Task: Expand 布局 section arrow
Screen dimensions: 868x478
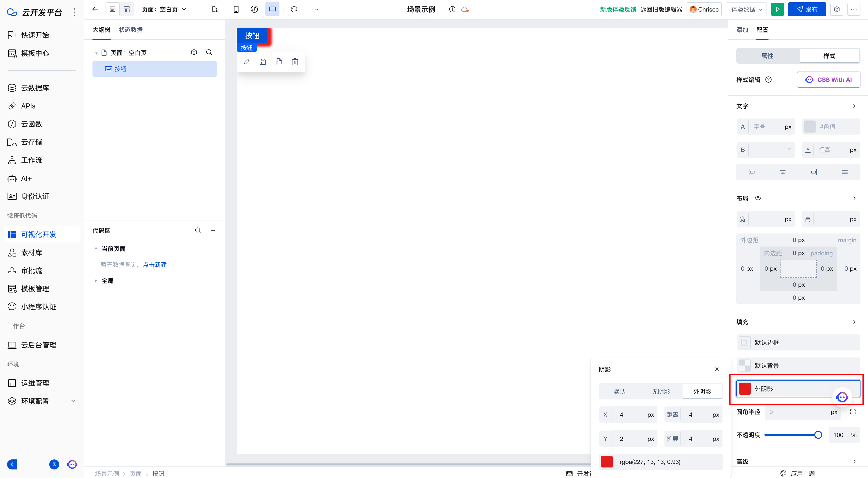Action: pyautogui.click(x=854, y=198)
